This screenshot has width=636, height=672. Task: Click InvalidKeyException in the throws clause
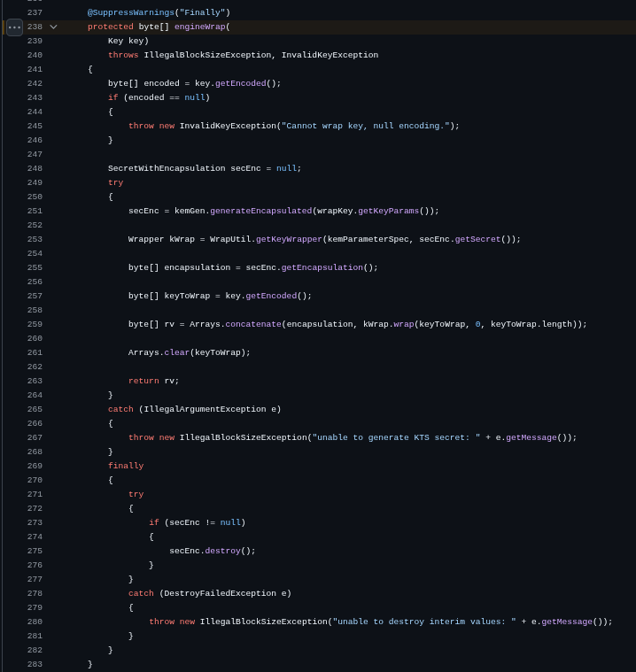(x=330, y=55)
